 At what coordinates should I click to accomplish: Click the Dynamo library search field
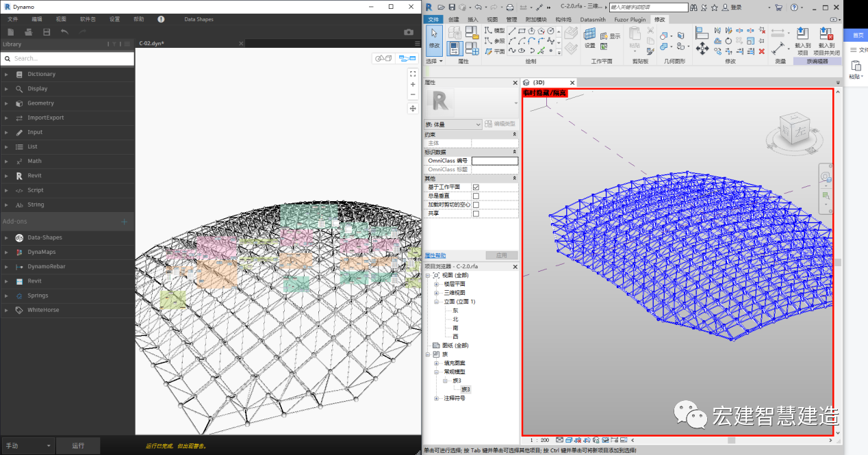tap(67, 59)
